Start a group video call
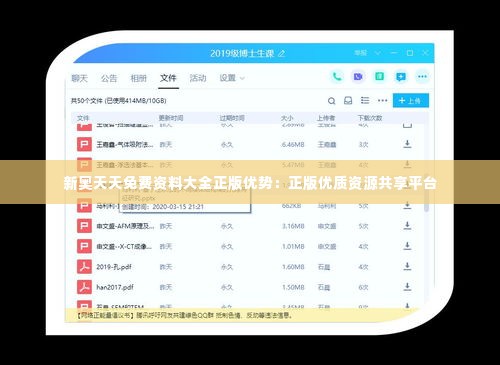Viewport: 500px width, 365px height. [x=358, y=77]
